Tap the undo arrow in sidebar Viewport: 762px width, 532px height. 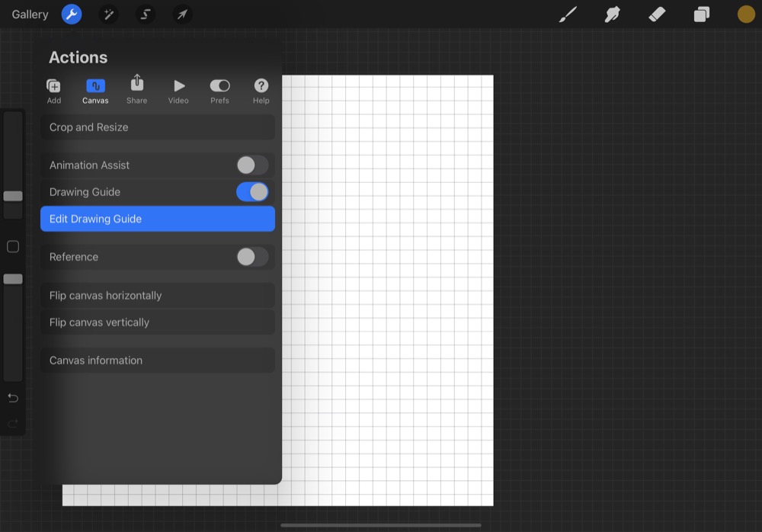13,398
